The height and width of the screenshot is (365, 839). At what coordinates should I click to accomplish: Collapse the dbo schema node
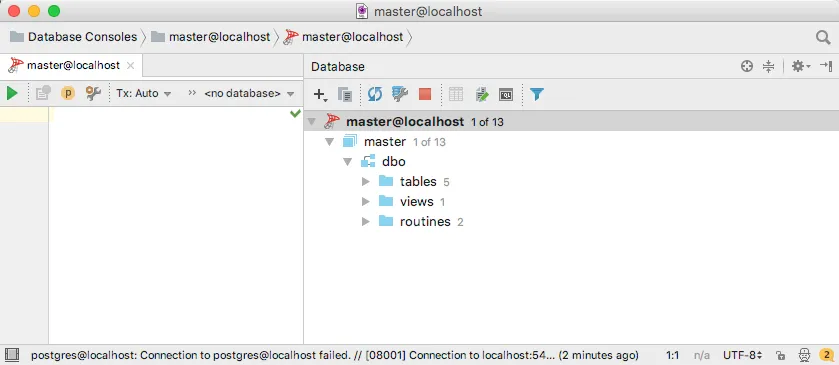click(348, 162)
